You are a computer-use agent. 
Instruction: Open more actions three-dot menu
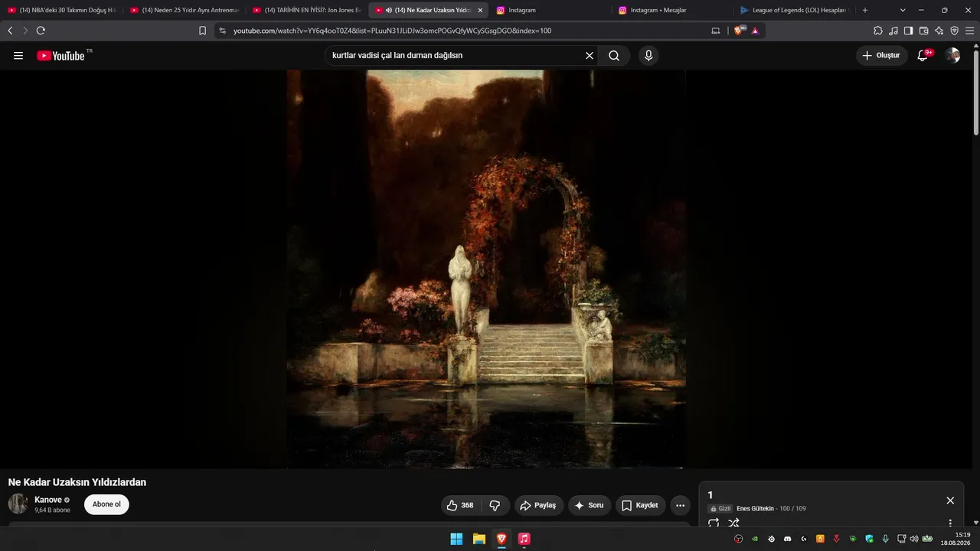[680, 505]
